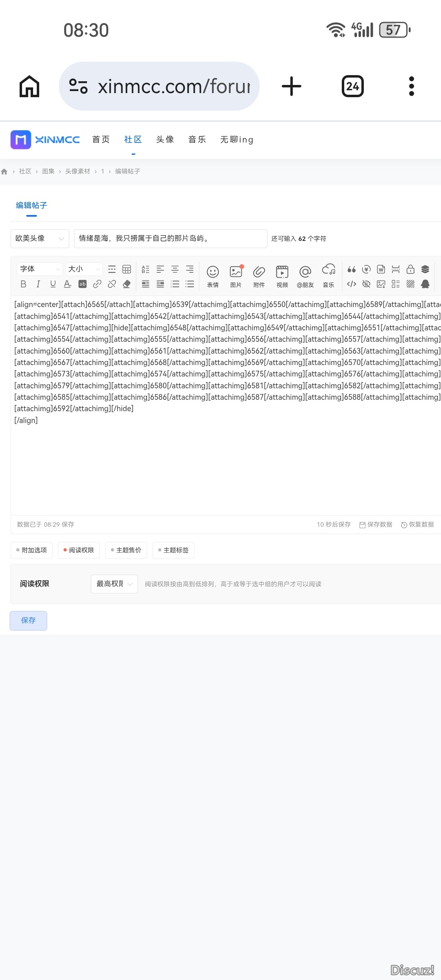Click the Discuz! footer logo
The height and width of the screenshot is (980, 441).
tap(412, 970)
